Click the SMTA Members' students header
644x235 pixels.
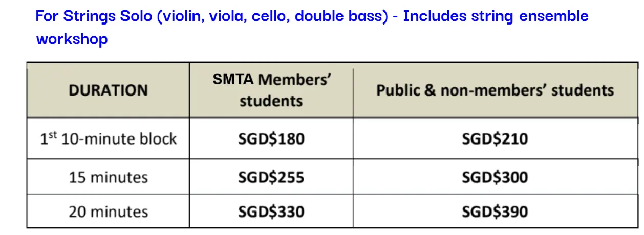coord(271,90)
